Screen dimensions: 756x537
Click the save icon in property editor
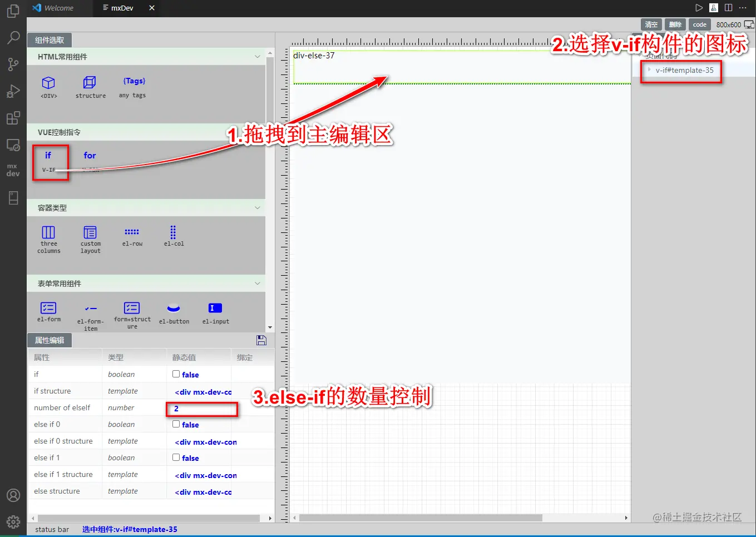[261, 340]
